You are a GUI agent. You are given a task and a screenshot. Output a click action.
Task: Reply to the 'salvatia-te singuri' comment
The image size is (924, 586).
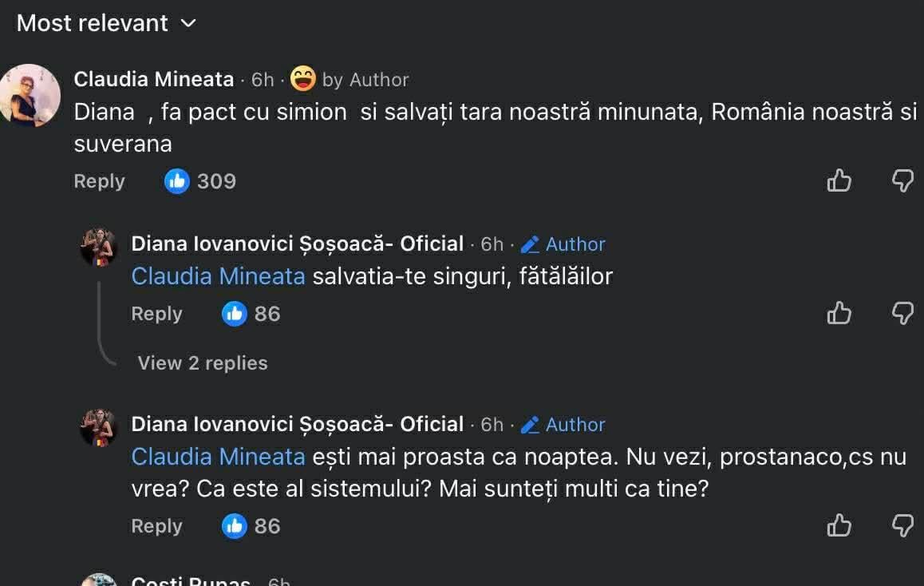[x=156, y=314]
